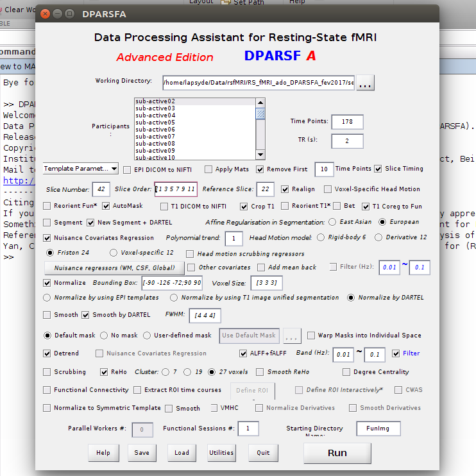Enable Extract ROI time courses checkbox

pos(137,390)
